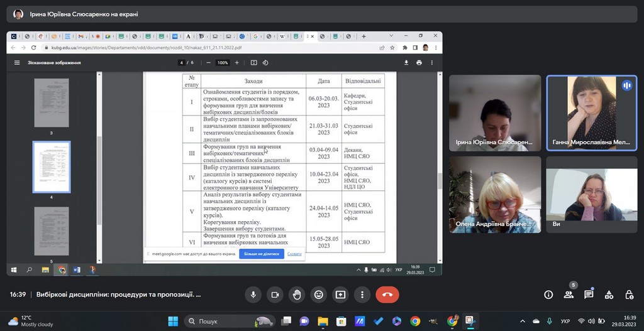Click the PDF zoom-in plus button
This screenshot has width=644, height=331.
click(x=237, y=63)
